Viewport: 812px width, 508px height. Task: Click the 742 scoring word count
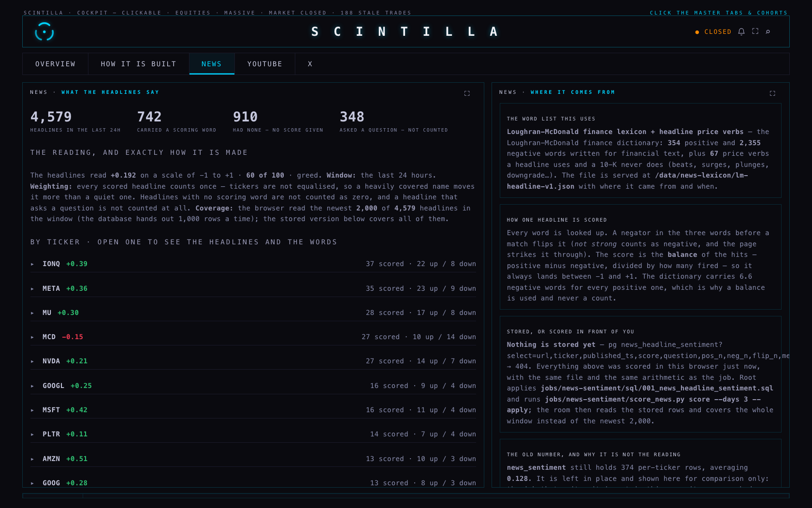click(x=149, y=117)
